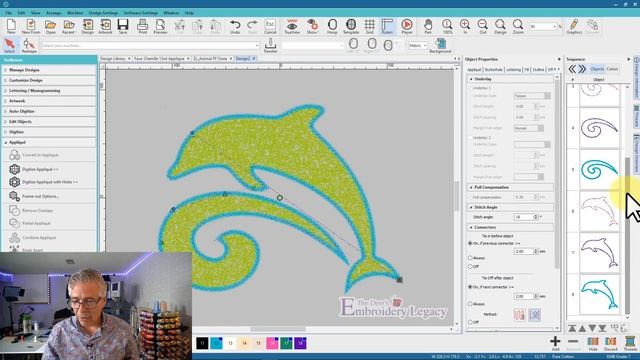
Task: Collapse the Stitch Angle group
Action: click(510, 207)
